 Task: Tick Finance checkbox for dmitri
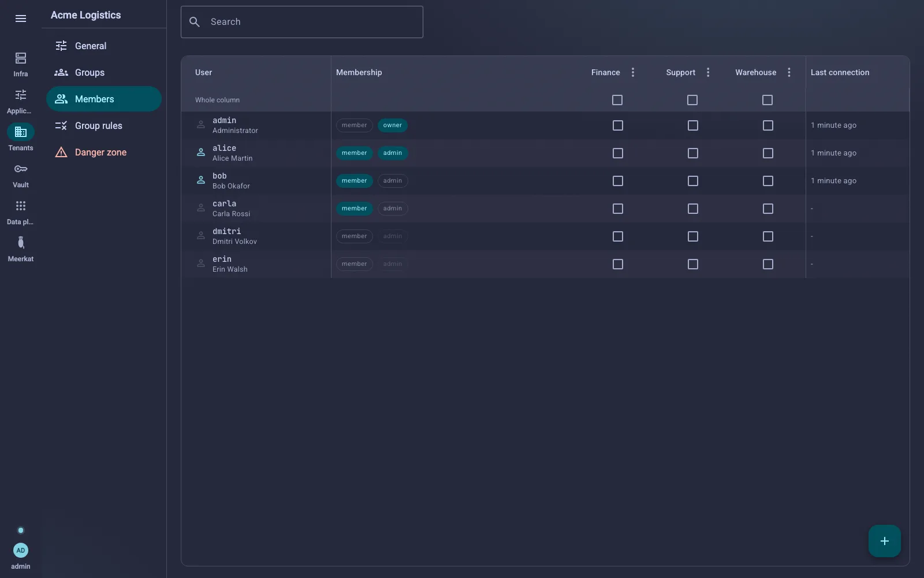[618, 236]
